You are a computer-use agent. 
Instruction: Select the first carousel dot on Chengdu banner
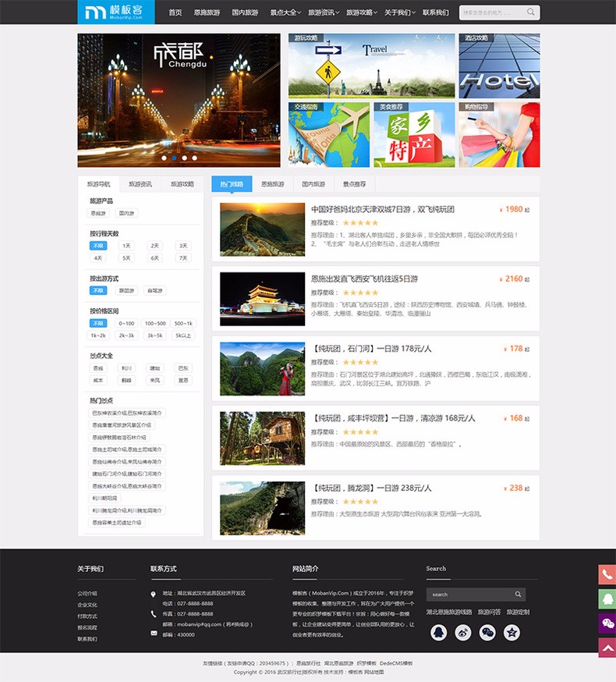pos(164,158)
